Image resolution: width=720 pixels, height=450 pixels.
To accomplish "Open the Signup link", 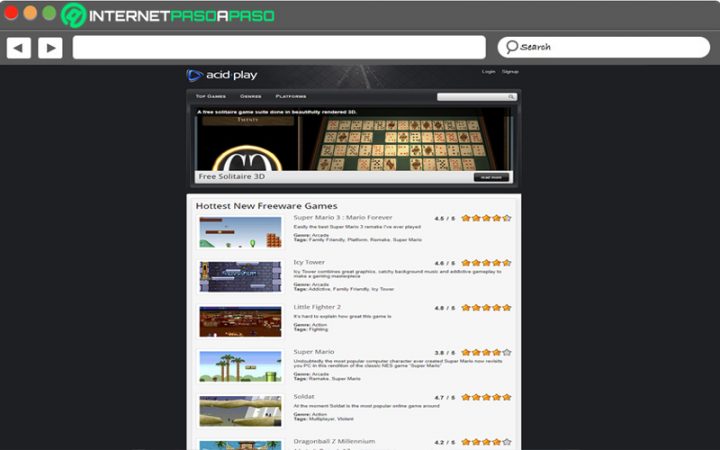I will pos(510,72).
